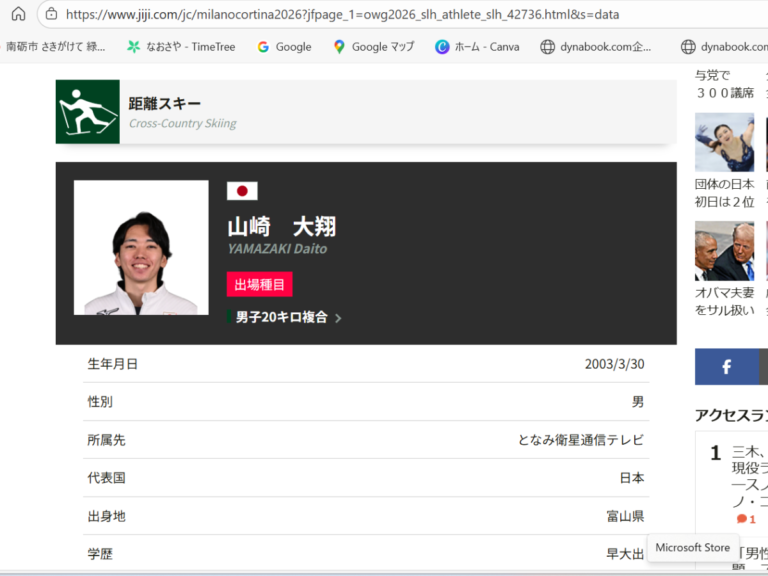Image resolution: width=768 pixels, height=576 pixels.
Task: Click the gender value 男
Action: pyautogui.click(x=638, y=402)
